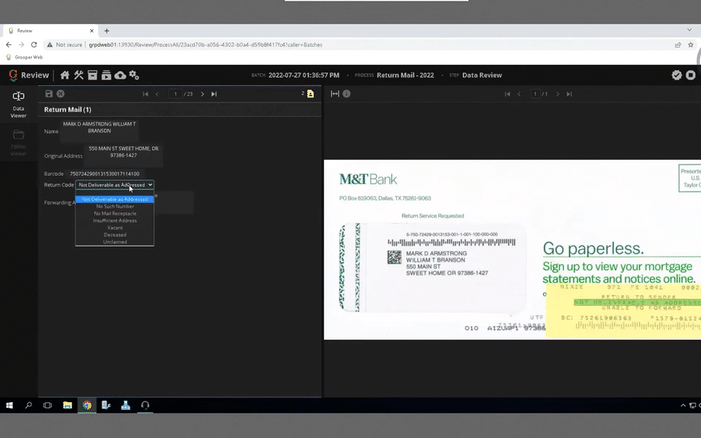Image resolution: width=701 pixels, height=438 pixels.
Task: Select 'Not Deliverable as Addressed' option
Action: pyautogui.click(x=115, y=199)
